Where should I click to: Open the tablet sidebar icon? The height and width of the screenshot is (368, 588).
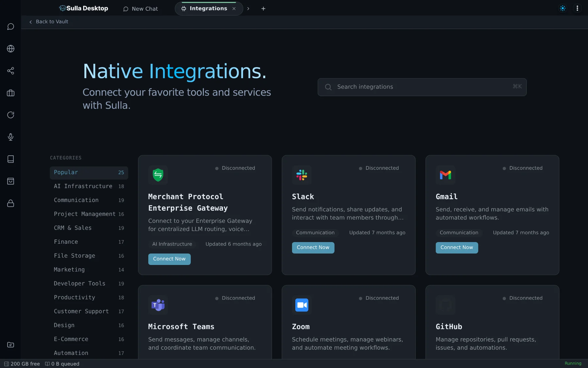click(10, 159)
